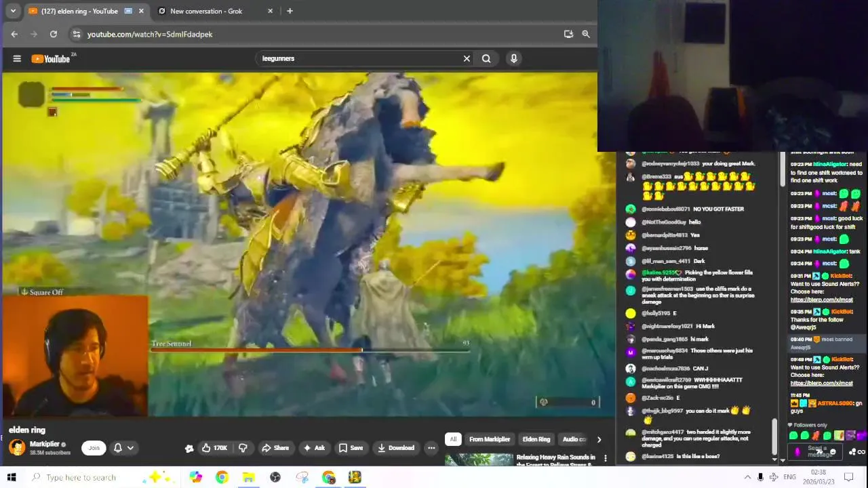Viewport: 868px width, 488px height.
Task: Focus the browser address bar URL
Action: pos(150,34)
